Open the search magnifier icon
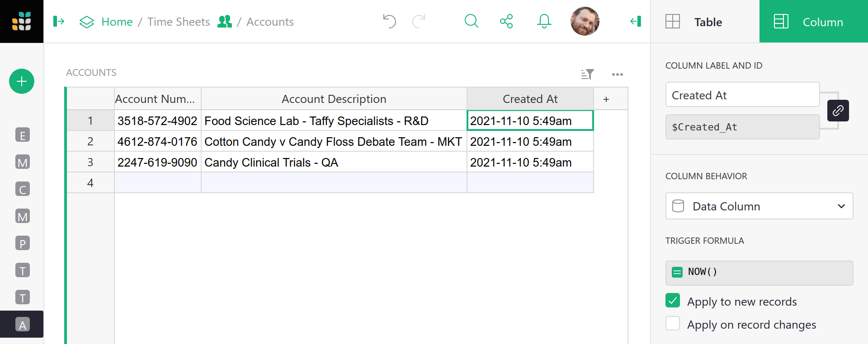Image resolution: width=868 pixels, height=344 pixels. click(471, 21)
